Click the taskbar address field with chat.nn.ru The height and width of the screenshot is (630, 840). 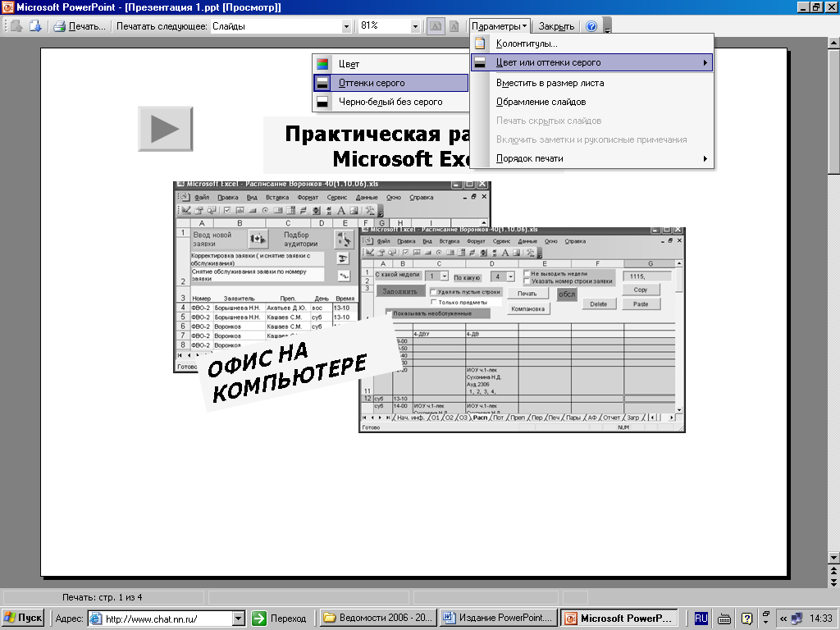pyautogui.click(x=167, y=619)
